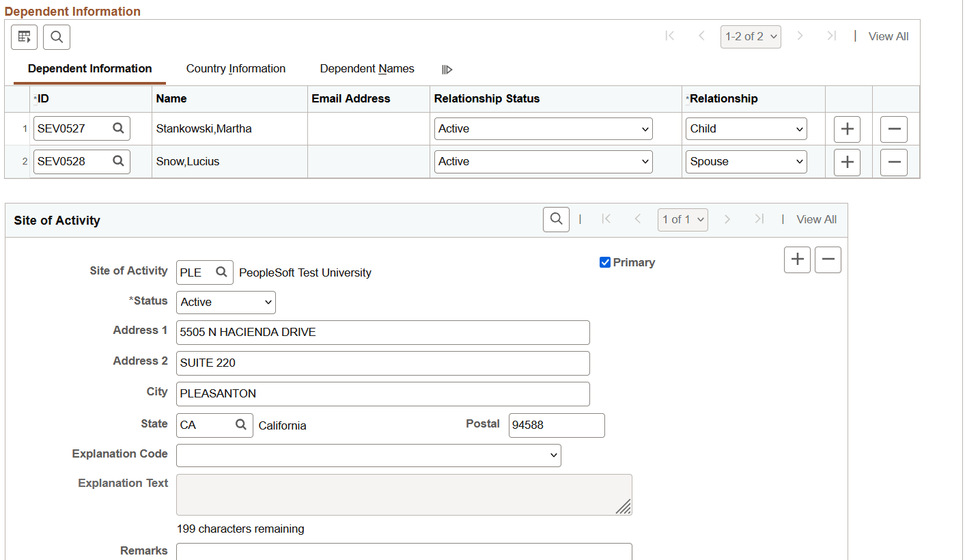The image size is (965, 560).
Task: Uncheck the Primary checkbox
Action: 605,262
